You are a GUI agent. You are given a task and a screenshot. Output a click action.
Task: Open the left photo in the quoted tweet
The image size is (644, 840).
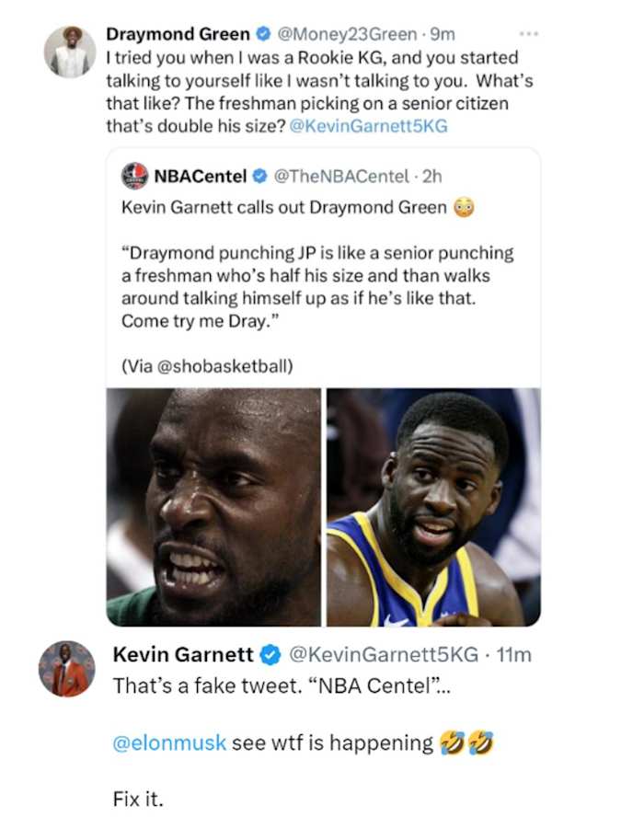213,506
